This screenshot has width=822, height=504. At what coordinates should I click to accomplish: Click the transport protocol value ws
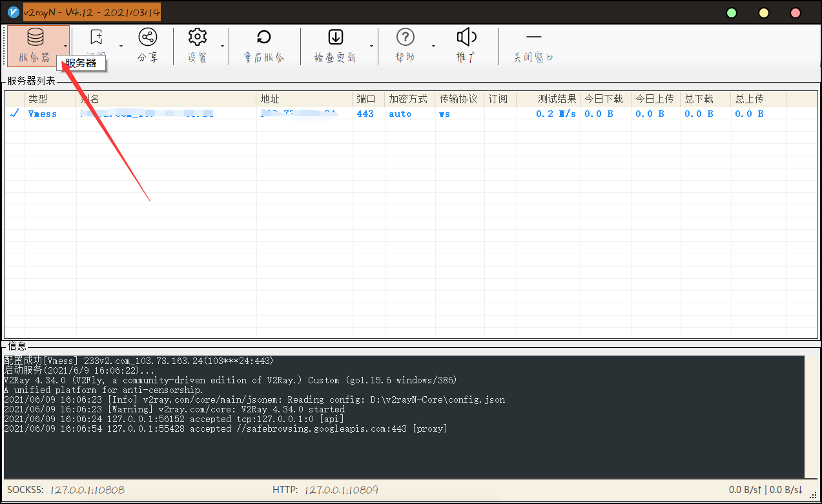(x=444, y=114)
